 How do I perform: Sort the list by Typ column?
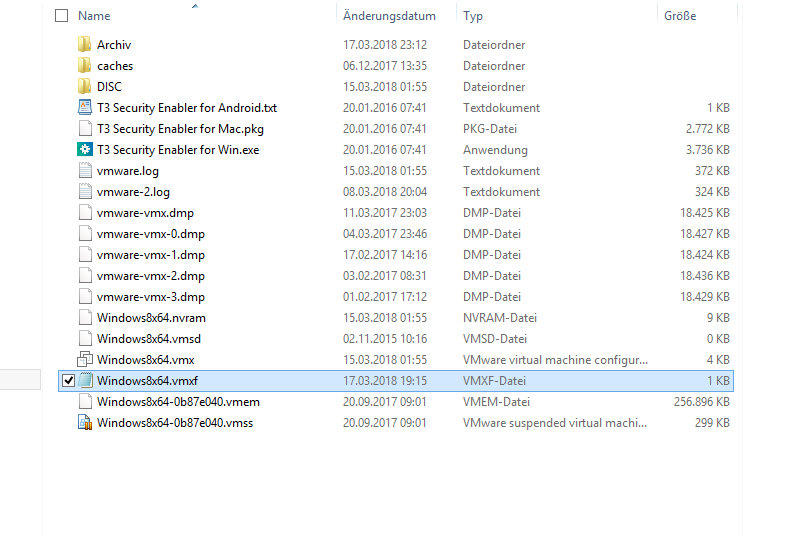(473, 16)
